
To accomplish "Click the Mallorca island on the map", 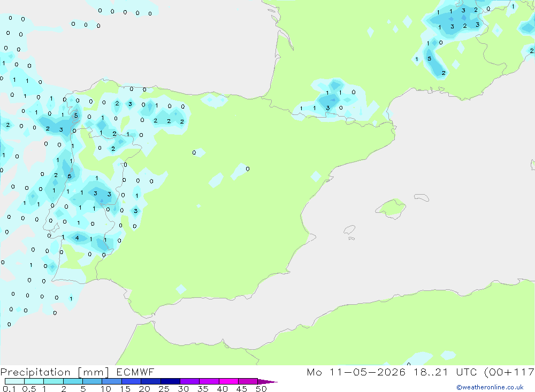I will point(391,208).
